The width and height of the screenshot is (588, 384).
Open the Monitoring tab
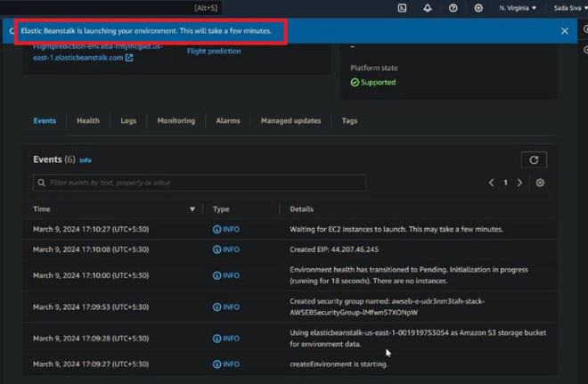tap(176, 121)
